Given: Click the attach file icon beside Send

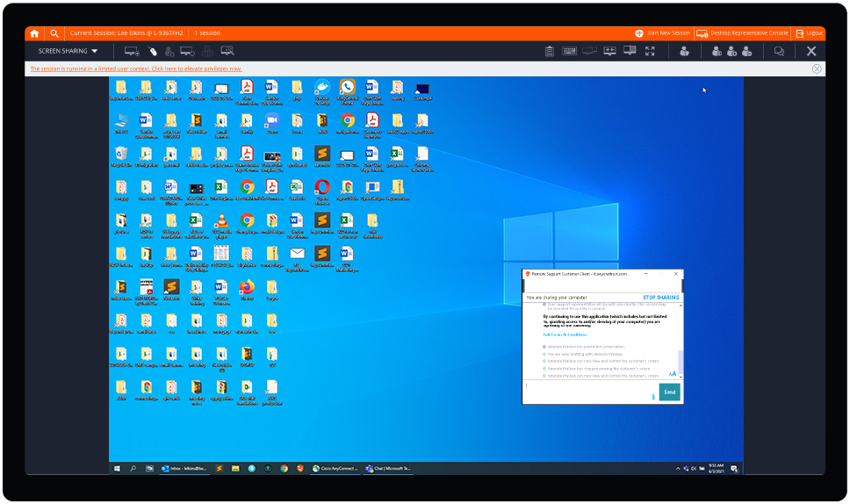Looking at the screenshot, I should click(x=653, y=397).
